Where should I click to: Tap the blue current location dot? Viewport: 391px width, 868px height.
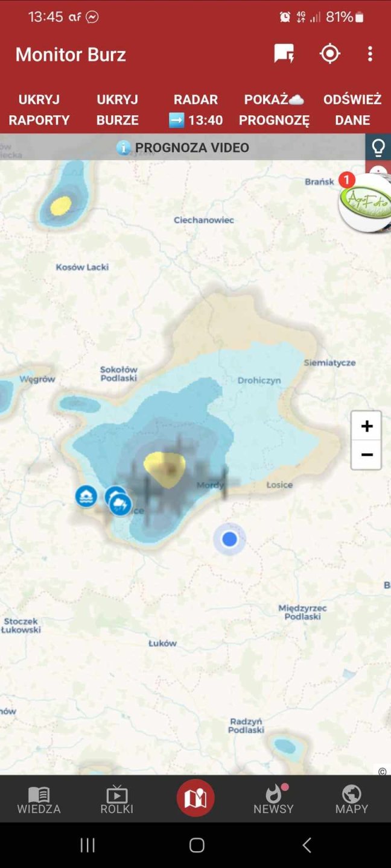(229, 539)
